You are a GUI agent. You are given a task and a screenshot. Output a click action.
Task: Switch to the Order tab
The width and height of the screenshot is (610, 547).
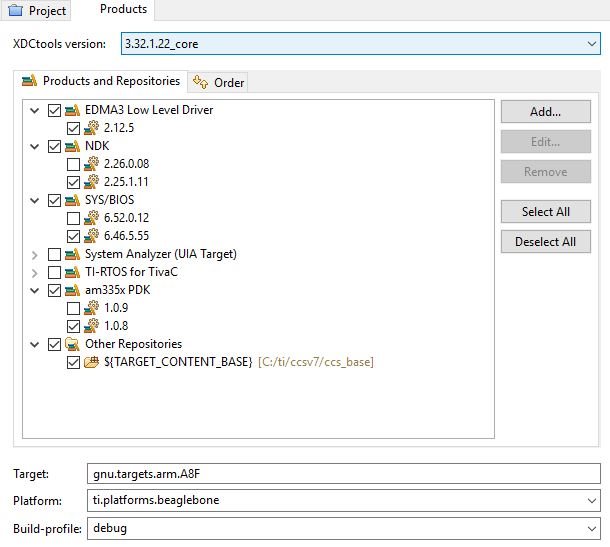(218, 82)
